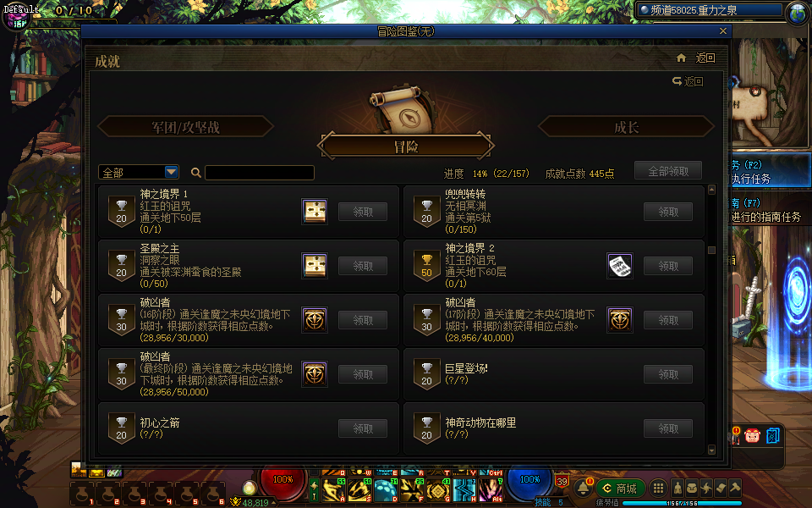Click the 全部领取 button
The width and height of the screenshot is (812, 508).
pyautogui.click(x=668, y=171)
